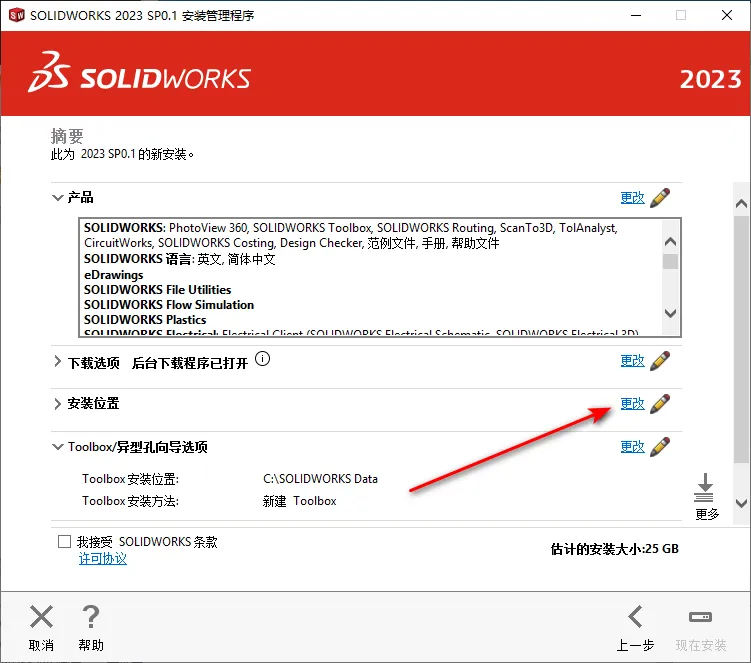Viewport: 751px width, 663px height.
Task: Click the 更改 link for 产品
Action: pos(632,197)
